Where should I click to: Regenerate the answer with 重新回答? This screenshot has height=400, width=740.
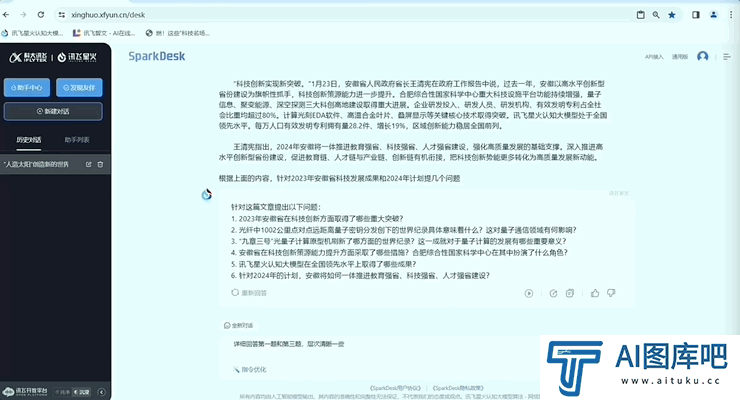[x=249, y=293]
